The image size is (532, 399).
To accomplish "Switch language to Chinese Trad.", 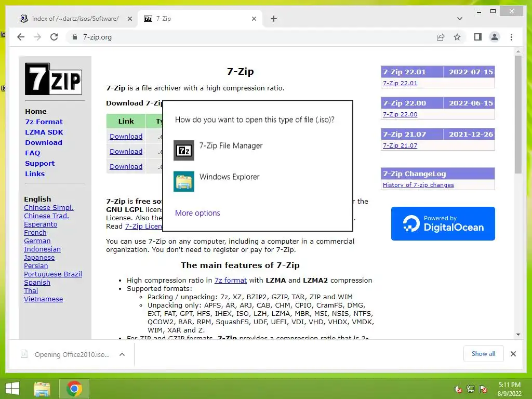I will (46, 216).
